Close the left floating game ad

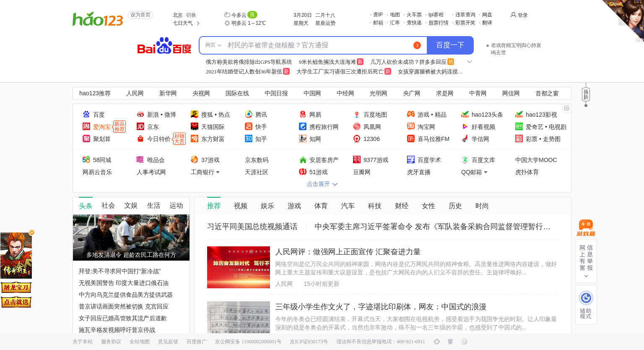point(31,232)
